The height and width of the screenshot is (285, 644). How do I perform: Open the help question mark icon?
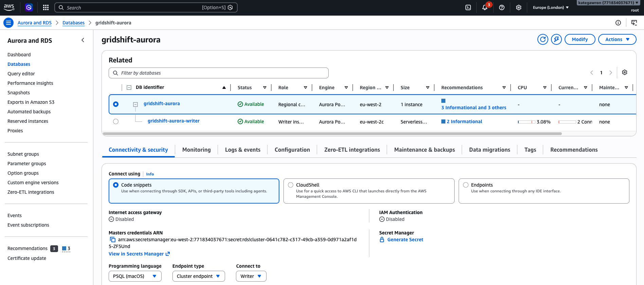point(502,7)
